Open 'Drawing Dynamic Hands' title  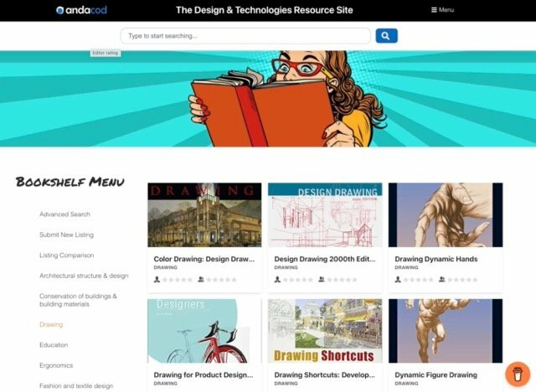435,259
